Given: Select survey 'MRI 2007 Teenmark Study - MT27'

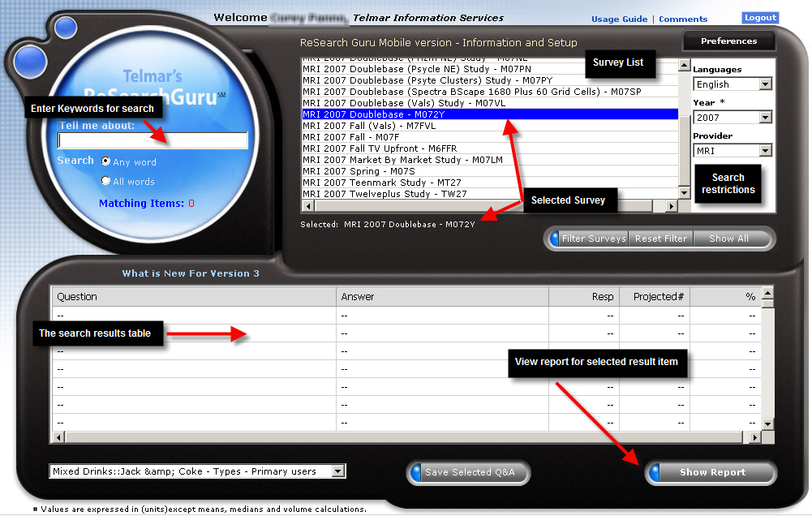Looking at the screenshot, I should point(490,183).
